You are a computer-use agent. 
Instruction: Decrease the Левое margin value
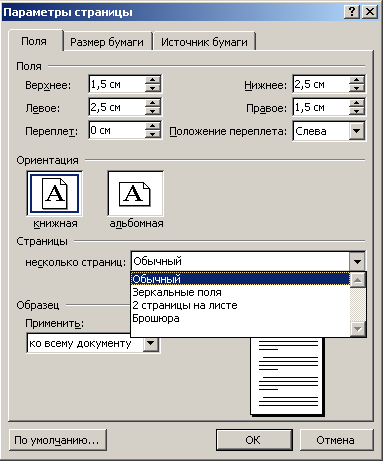(153, 111)
